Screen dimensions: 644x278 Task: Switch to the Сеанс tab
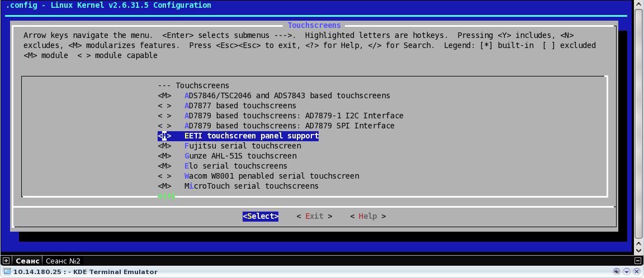coord(27,261)
